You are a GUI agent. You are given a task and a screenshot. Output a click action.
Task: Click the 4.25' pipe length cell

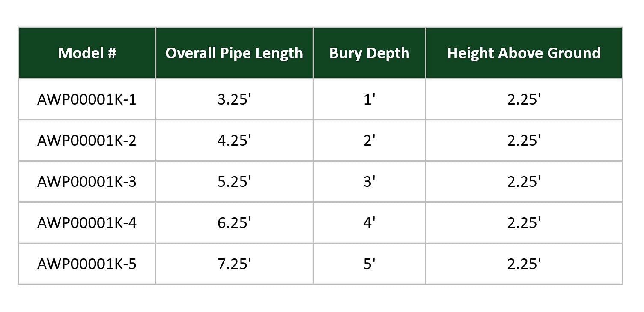click(x=234, y=141)
